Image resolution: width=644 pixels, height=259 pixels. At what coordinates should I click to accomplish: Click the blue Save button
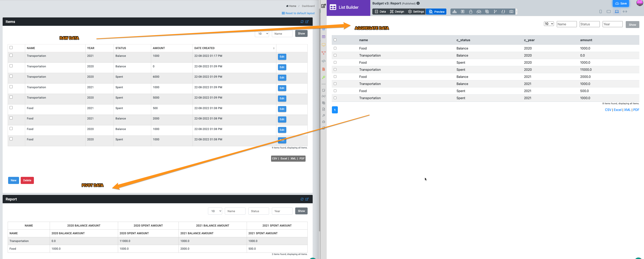click(x=620, y=3)
